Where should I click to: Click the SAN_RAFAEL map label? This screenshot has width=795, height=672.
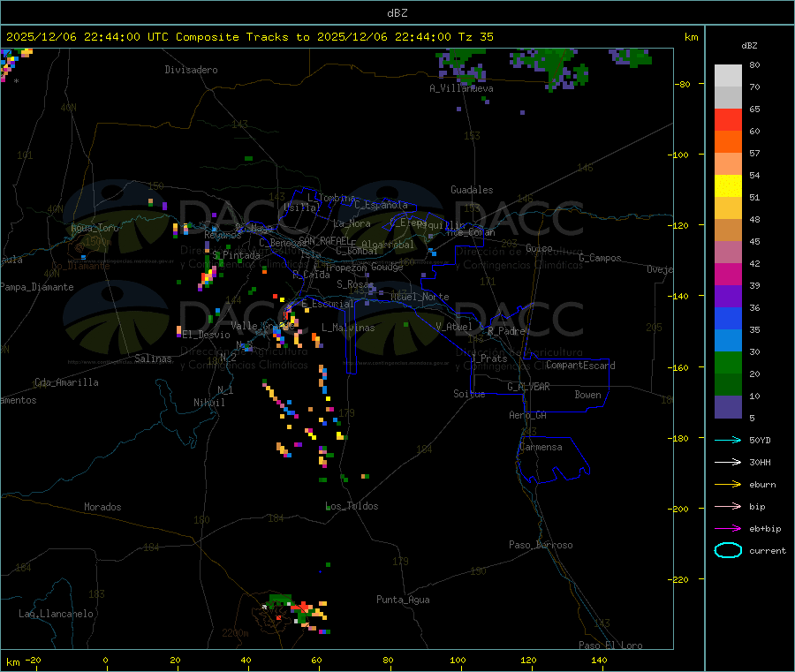tap(324, 240)
